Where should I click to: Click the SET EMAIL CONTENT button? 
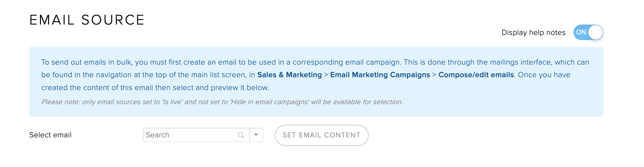[x=321, y=135]
